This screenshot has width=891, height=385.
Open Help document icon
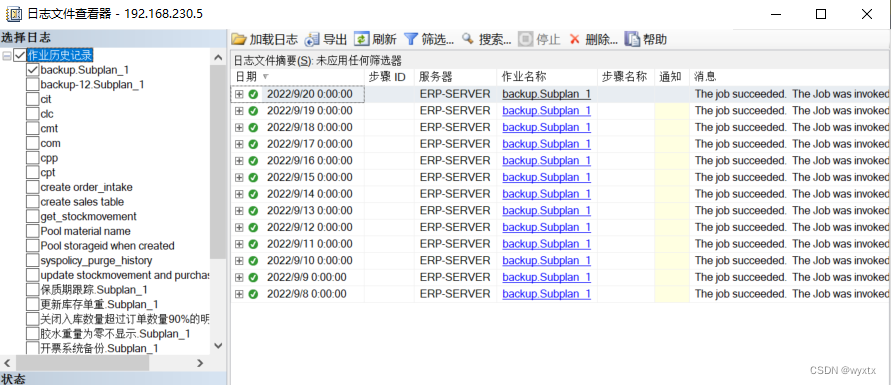coord(632,39)
